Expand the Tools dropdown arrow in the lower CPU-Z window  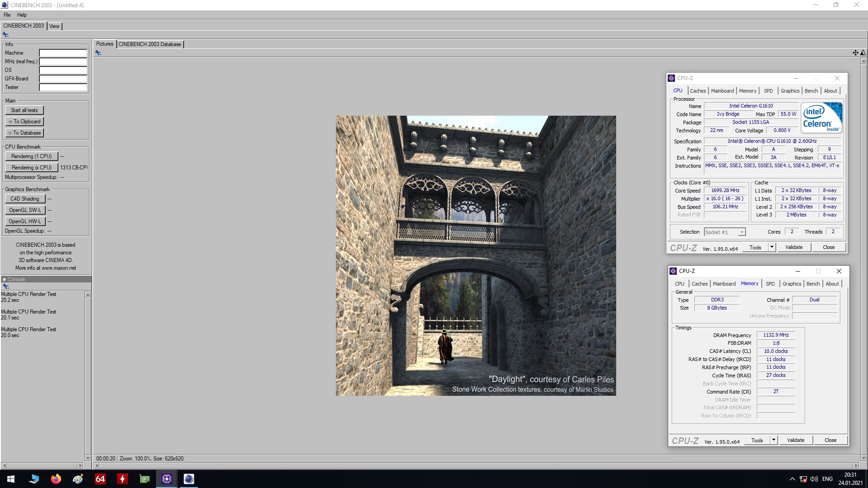[x=774, y=441]
